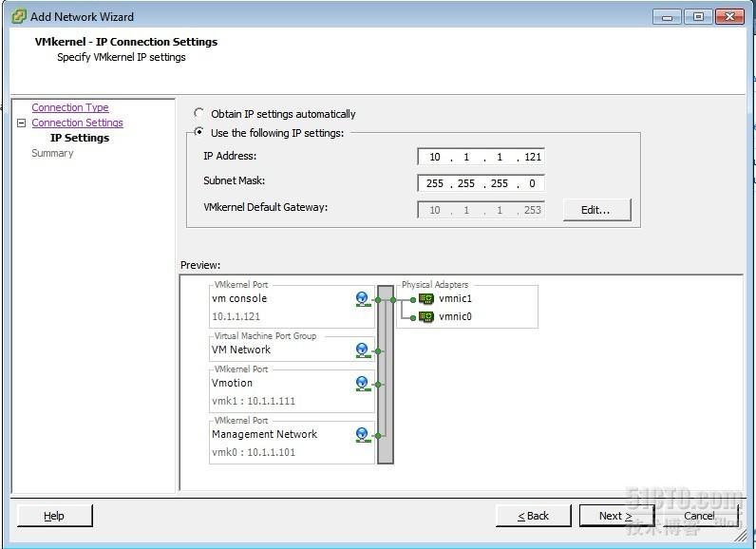The width and height of the screenshot is (756, 549).
Task: Click the first octet of IP Address
Action: click(x=434, y=157)
